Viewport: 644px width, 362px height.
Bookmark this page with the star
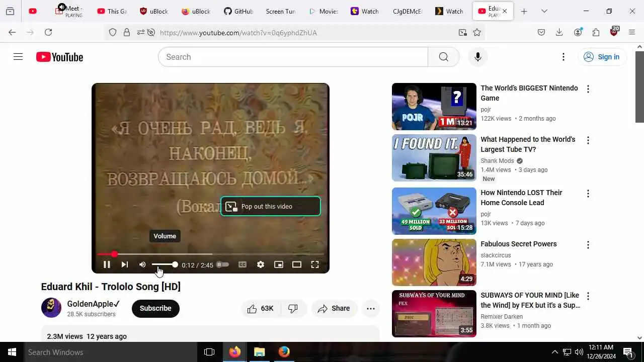point(477,32)
